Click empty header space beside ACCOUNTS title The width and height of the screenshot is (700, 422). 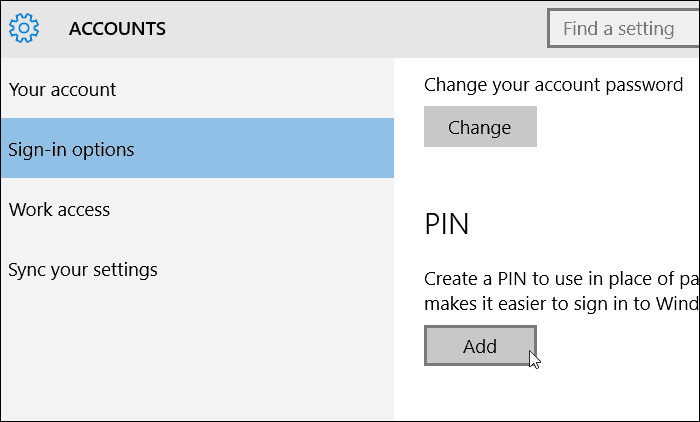353,29
